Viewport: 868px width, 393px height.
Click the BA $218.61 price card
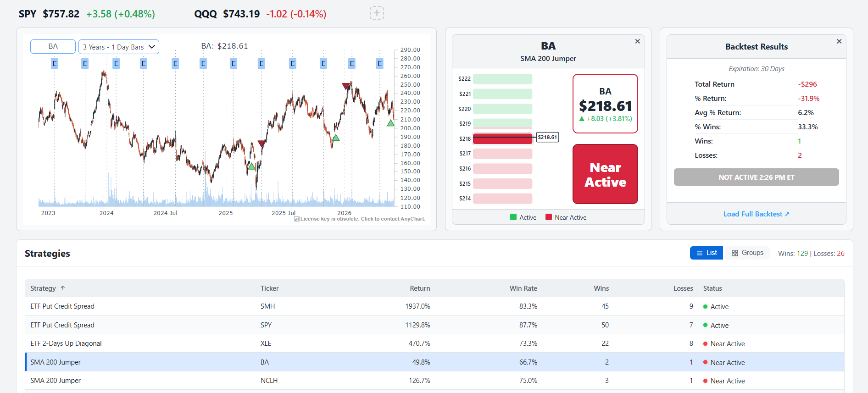pyautogui.click(x=605, y=104)
